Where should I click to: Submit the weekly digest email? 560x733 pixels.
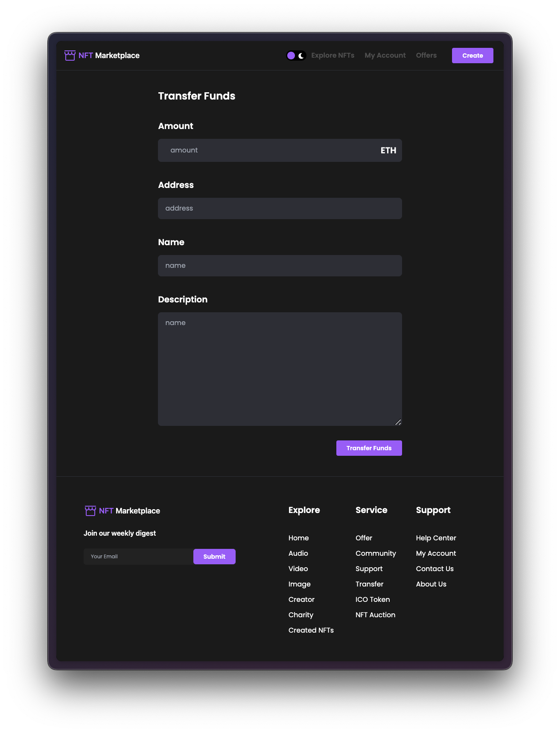point(214,557)
